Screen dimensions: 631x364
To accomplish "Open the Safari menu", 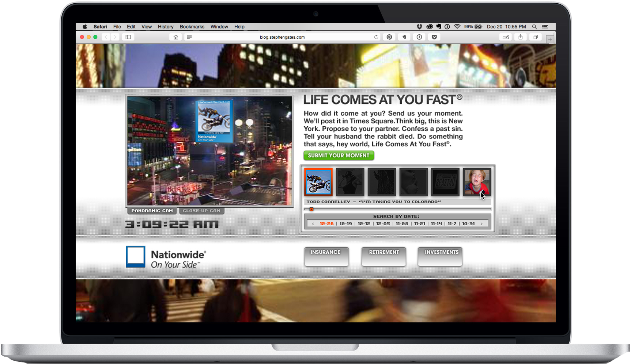I will point(100,27).
